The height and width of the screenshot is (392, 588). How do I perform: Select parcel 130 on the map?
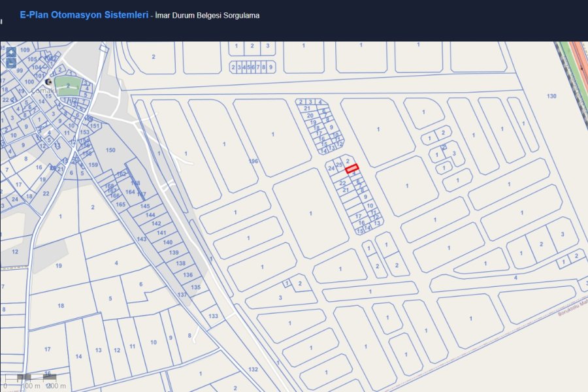552,96
